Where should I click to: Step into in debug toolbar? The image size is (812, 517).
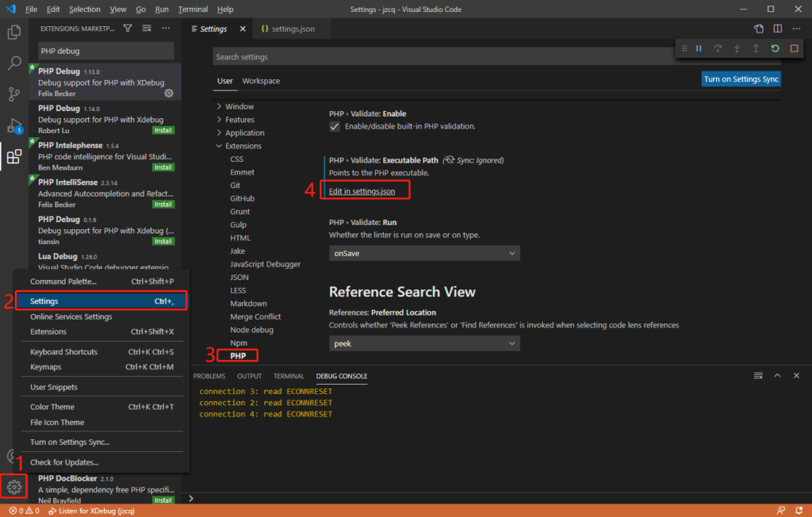(737, 48)
